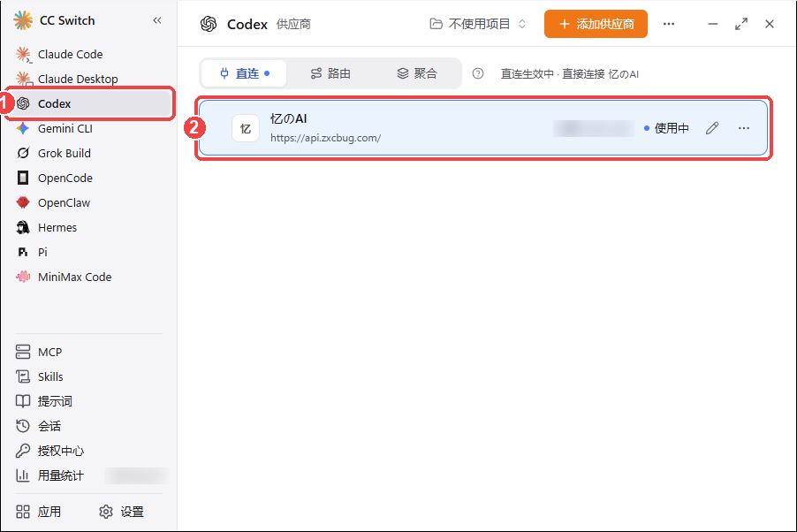
Task: Open 设置 settings
Action: (x=121, y=512)
